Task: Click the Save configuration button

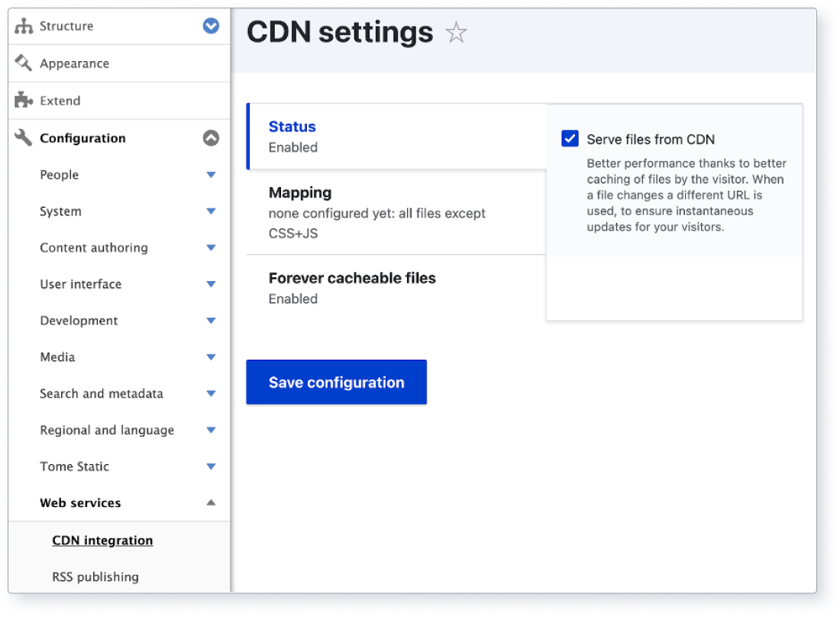Action: pos(336,382)
